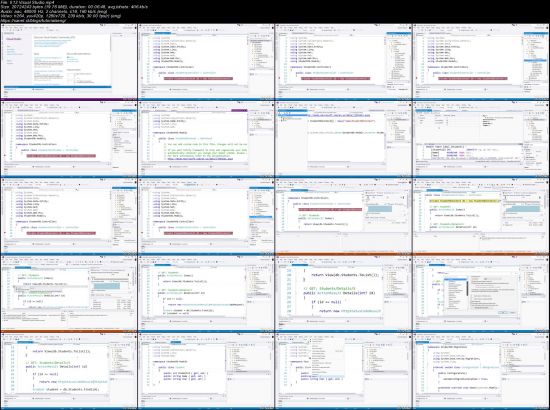The width and height of the screenshot is (550, 410).
Task: Select the thumbnail with a red breakpoint line beside diagnostic graph
Action: click(343, 216)
